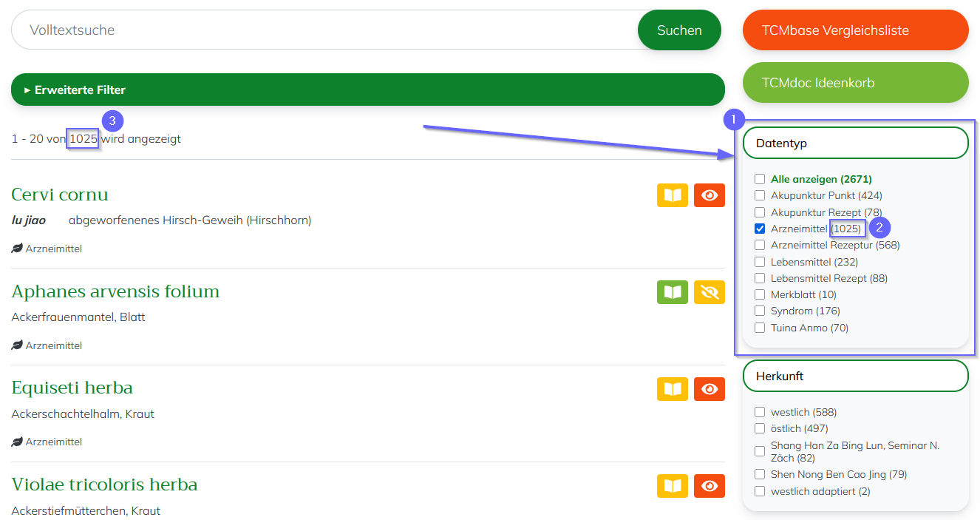The width and height of the screenshot is (980, 520).
Task: Click the Herkunft panel header
Action: (x=855, y=376)
